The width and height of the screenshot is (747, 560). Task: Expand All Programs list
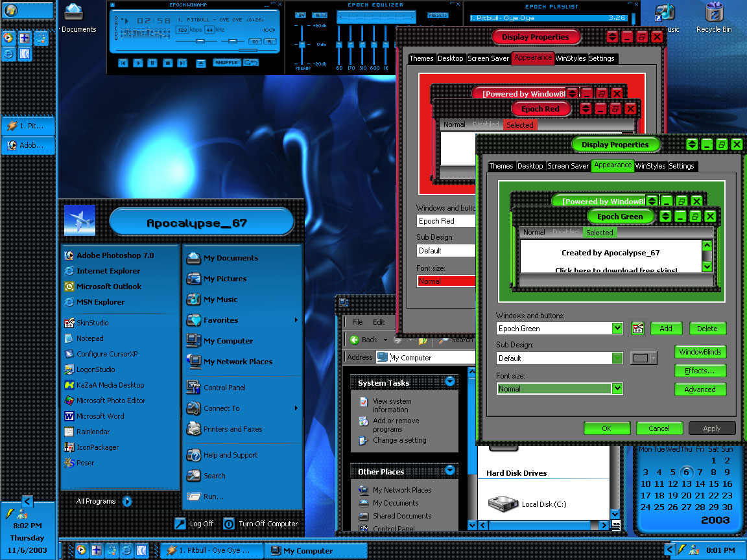103,502
